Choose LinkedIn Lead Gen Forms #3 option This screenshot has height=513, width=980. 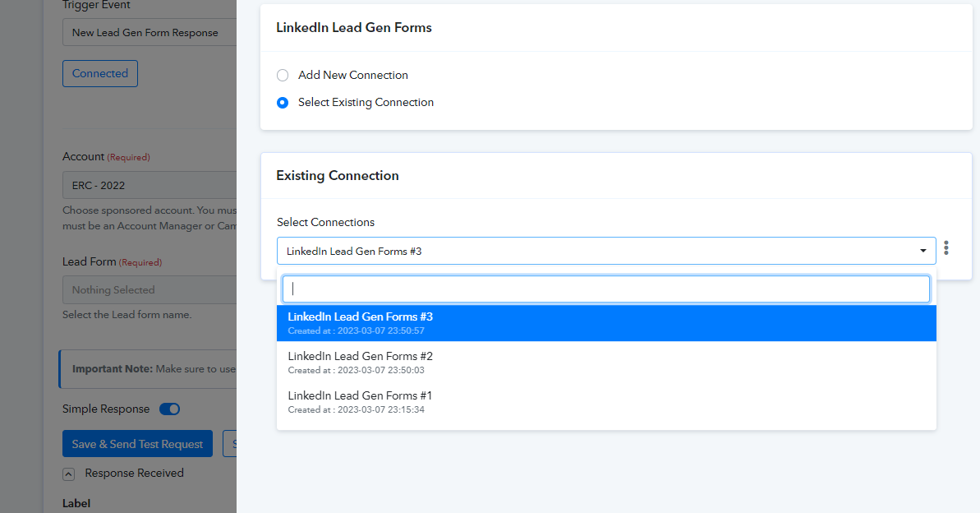click(x=605, y=323)
